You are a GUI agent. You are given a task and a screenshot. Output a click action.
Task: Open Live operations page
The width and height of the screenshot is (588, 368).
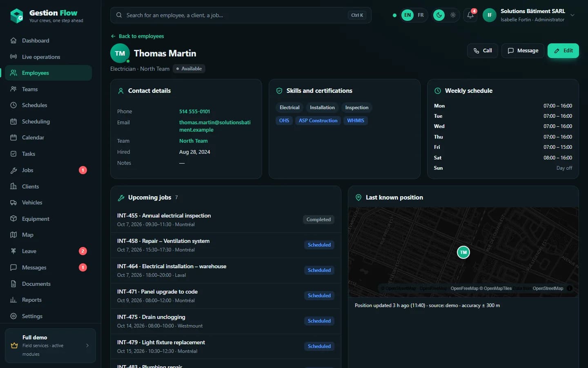pyautogui.click(x=48, y=57)
